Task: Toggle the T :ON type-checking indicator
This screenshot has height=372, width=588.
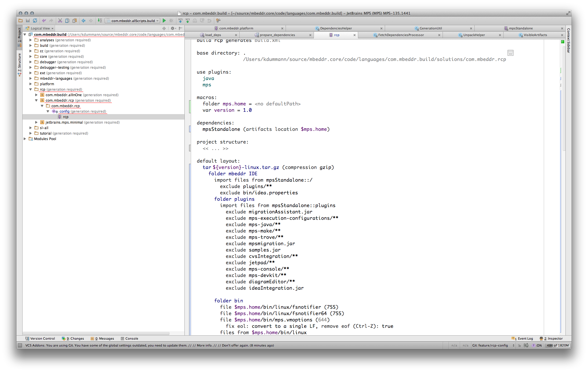Action: tap(537, 345)
